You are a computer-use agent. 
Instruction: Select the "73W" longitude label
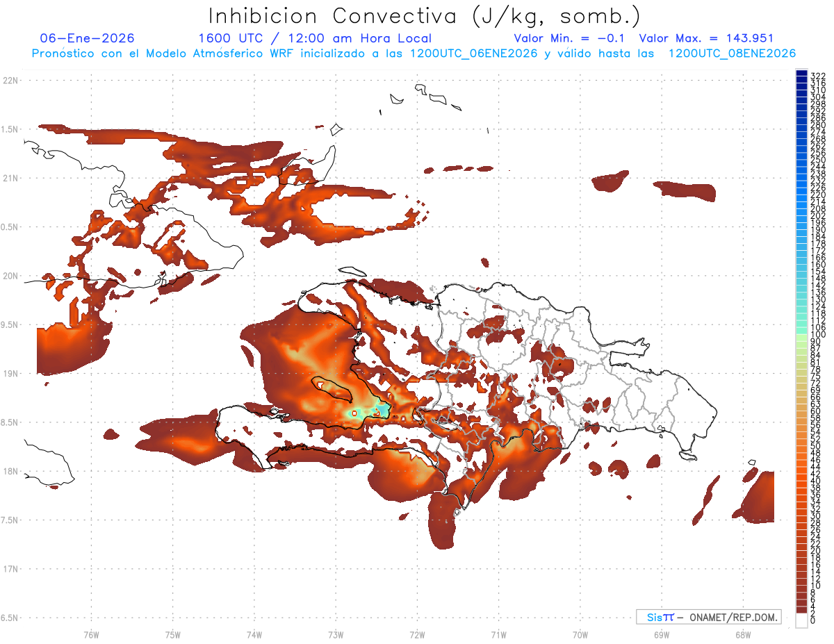[x=336, y=634]
